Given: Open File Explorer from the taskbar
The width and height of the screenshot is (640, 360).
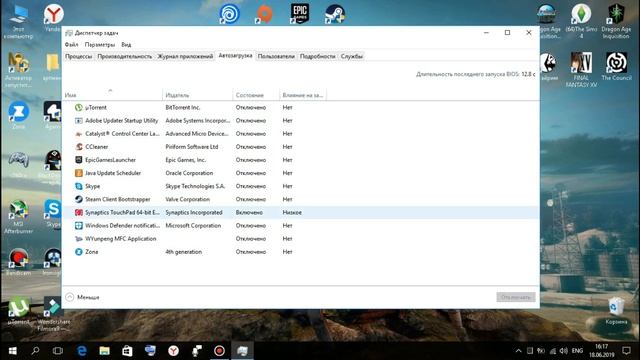Looking at the screenshot, I should pos(104,351).
